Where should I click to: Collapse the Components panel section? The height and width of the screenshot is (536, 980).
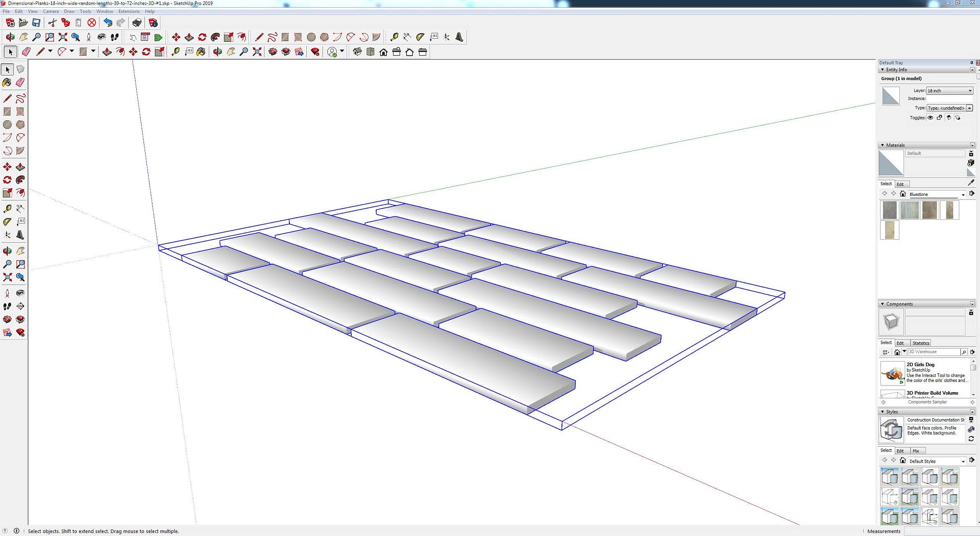click(883, 304)
